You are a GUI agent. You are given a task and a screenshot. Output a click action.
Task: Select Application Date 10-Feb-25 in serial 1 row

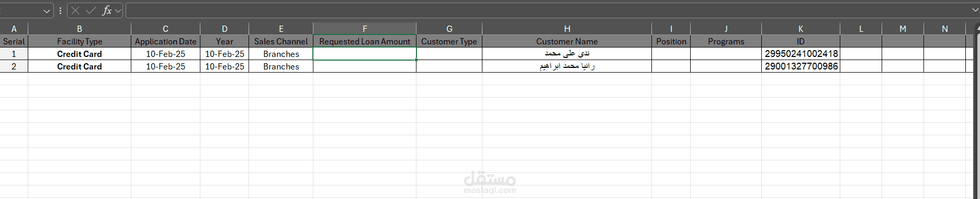[165, 54]
